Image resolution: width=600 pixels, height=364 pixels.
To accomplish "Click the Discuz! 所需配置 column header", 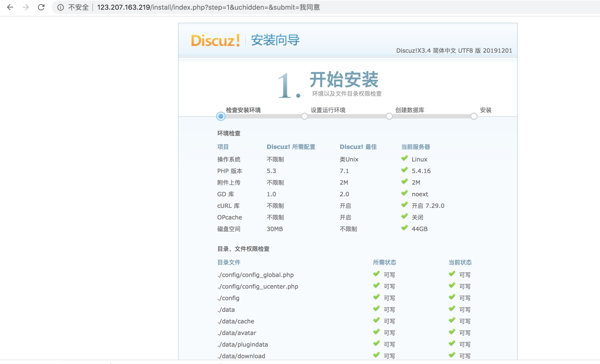I will pyautogui.click(x=291, y=147).
